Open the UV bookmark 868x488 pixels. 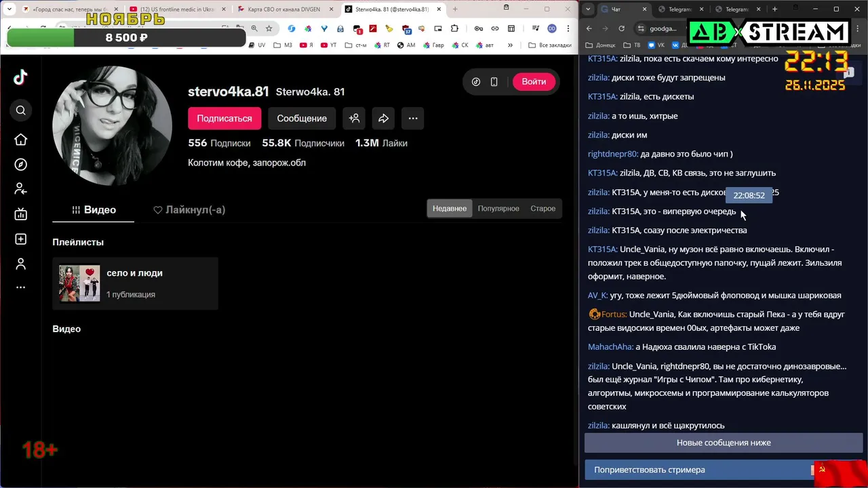[x=257, y=45]
